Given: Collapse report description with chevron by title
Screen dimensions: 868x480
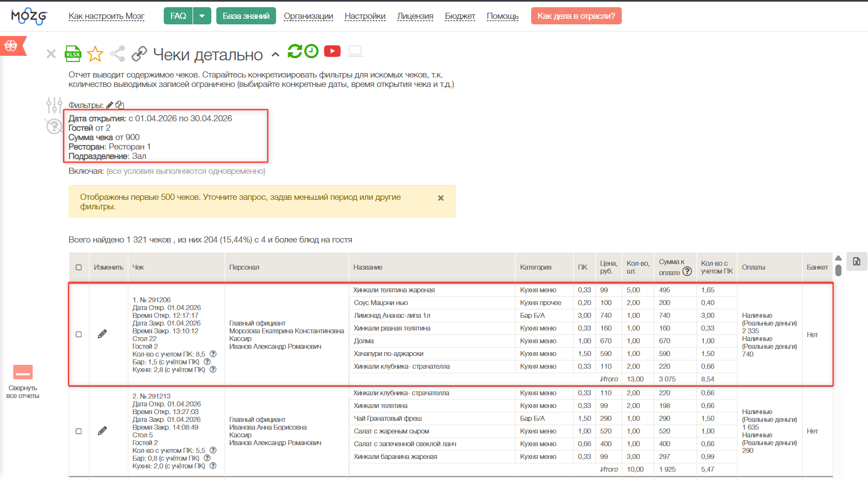Looking at the screenshot, I should pos(276,55).
